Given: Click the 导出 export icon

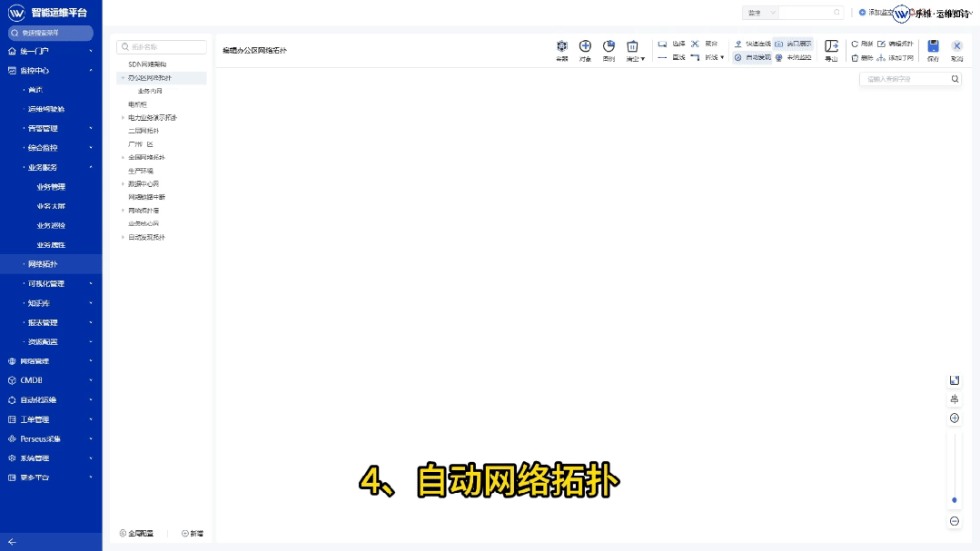Looking at the screenshot, I should pyautogui.click(x=830, y=47).
